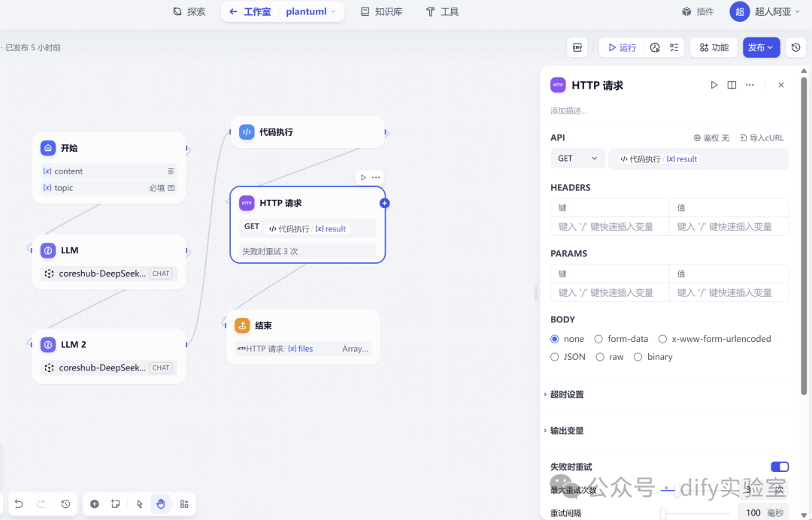Click the blue plus handle on HTTP node
The image size is (812, 520).
coord(384,204)
